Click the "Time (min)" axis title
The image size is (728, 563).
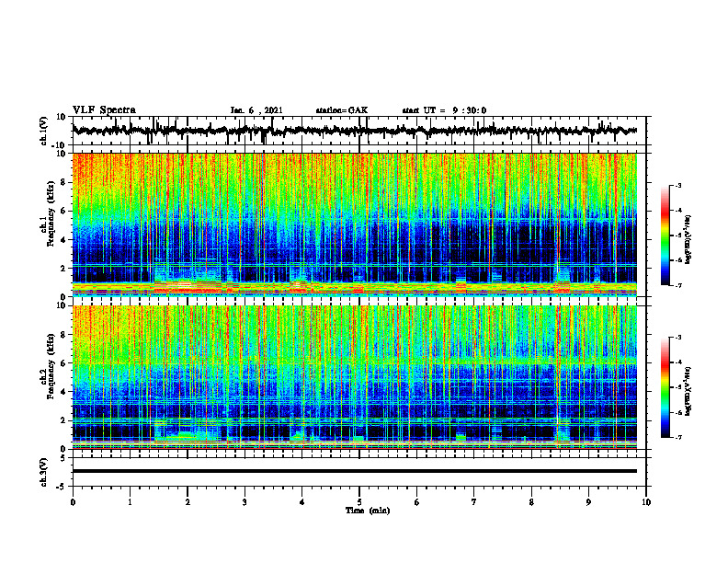pos(368,511)
